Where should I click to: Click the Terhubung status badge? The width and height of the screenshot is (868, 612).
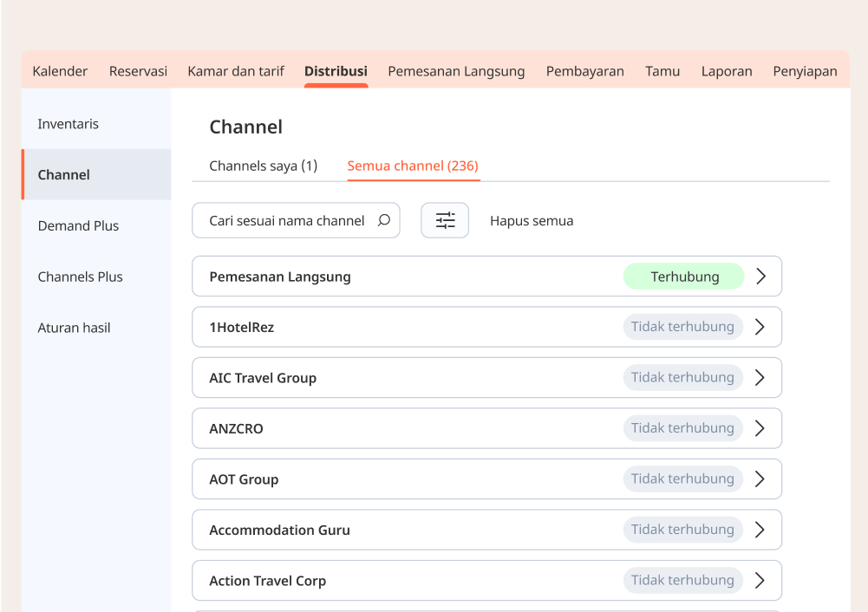[x=684, y=277]
